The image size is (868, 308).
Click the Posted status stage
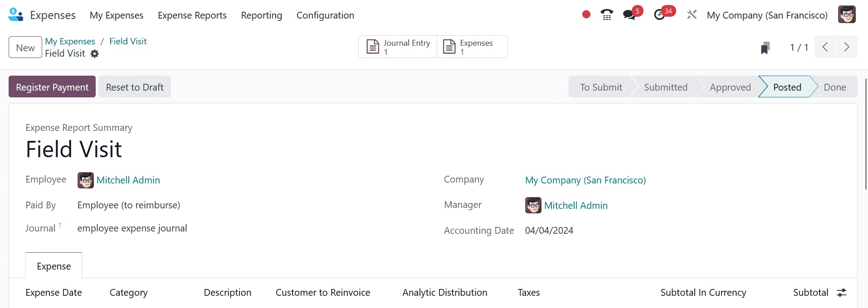pos(787,87)
